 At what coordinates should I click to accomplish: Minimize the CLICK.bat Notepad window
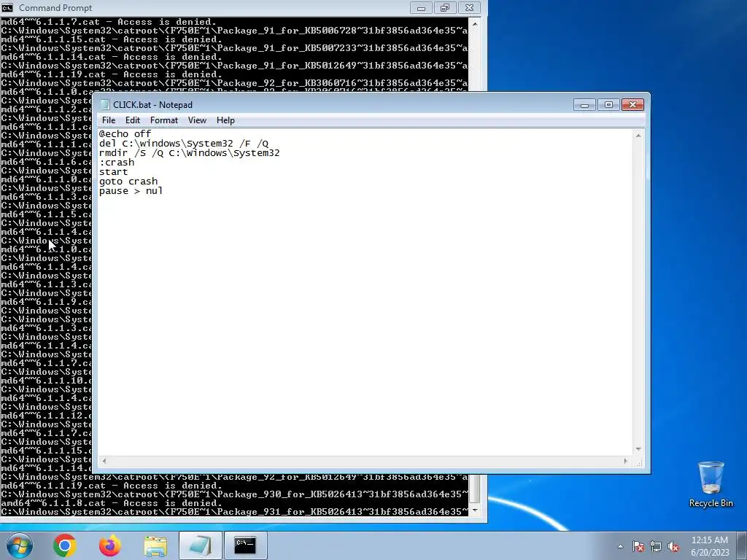point(584,105)
